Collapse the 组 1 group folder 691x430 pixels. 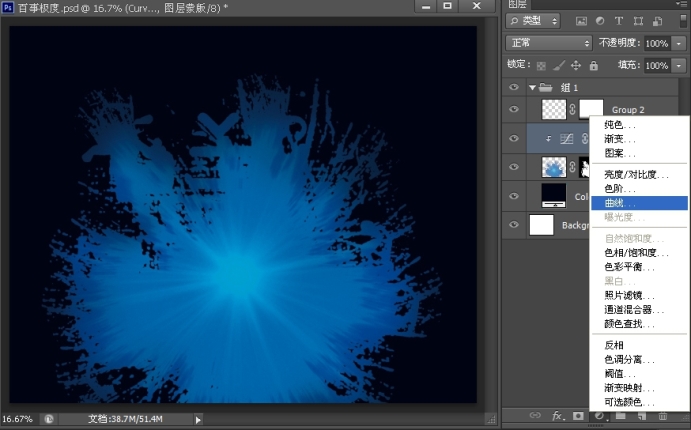533,88
